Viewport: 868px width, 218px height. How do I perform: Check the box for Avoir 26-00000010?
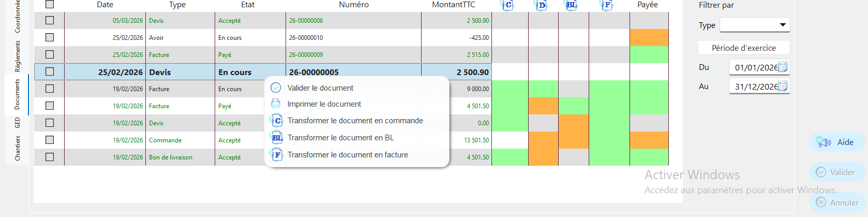point(50,37)
